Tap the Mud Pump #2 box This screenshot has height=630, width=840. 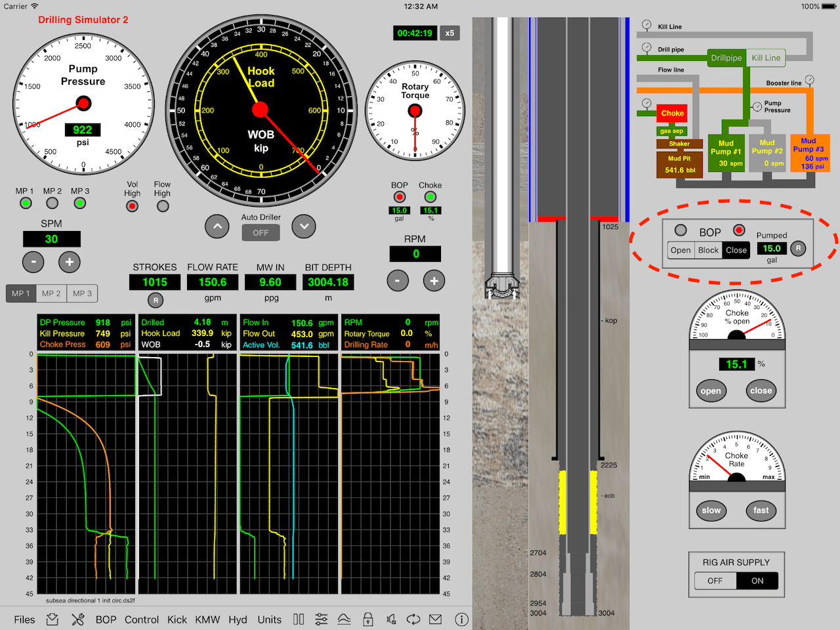coord(767,153)
